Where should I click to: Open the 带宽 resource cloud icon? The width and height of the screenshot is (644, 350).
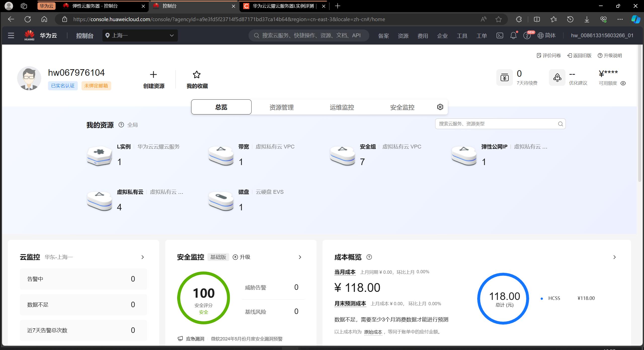click(221, 155)
